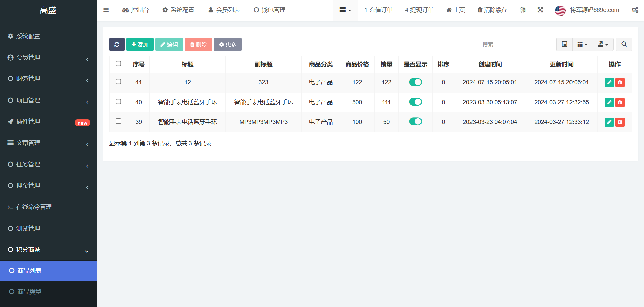Click the fullscreen toggle icon
644x307 pixels.
(x=540, y=10)
